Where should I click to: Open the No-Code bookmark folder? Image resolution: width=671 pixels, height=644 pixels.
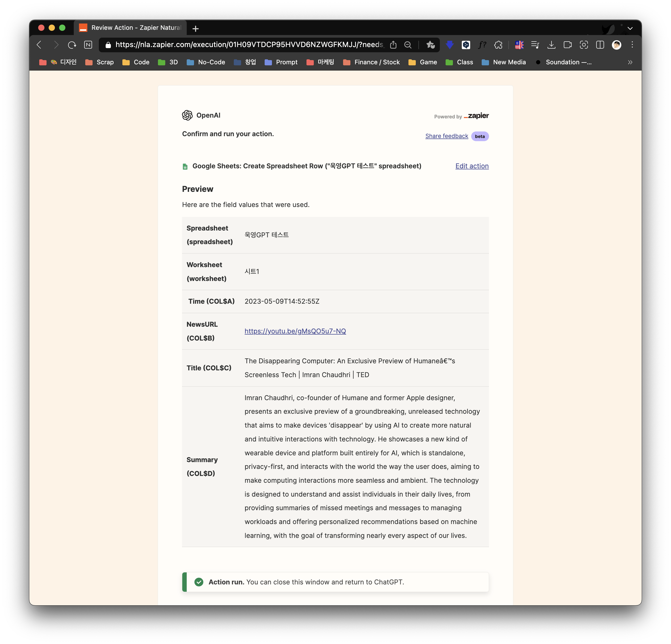point(206,62)
